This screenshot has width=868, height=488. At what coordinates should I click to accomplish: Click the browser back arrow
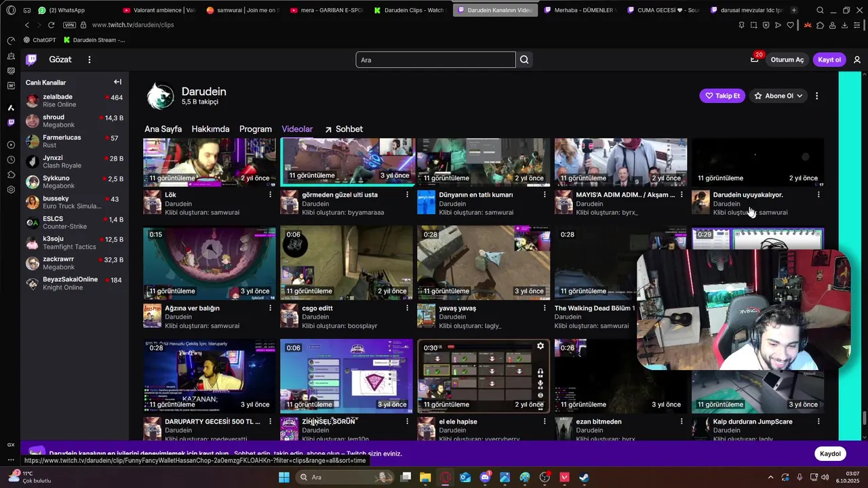pyautogui.click(x=27, y=25)
